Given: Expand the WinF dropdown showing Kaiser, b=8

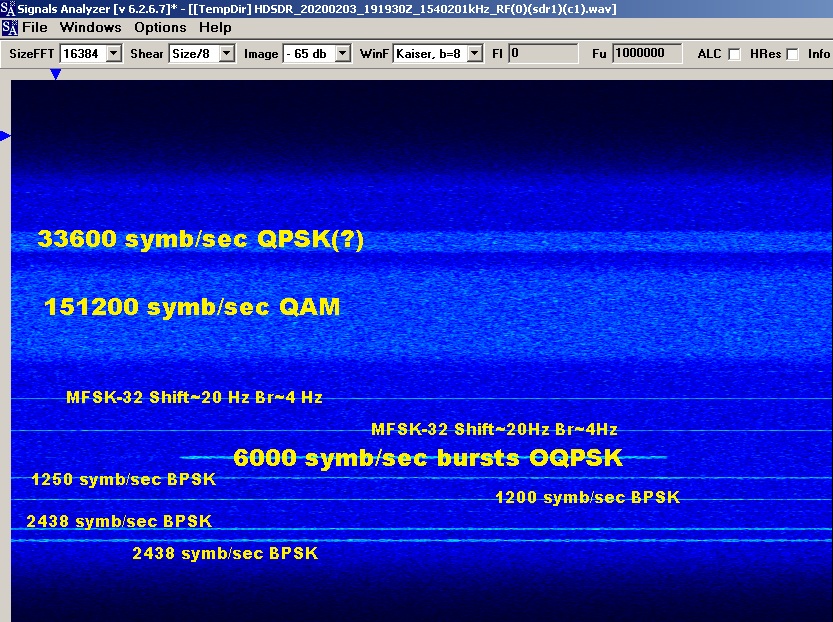Looking at the screenshot, I should tap(475, 54).
